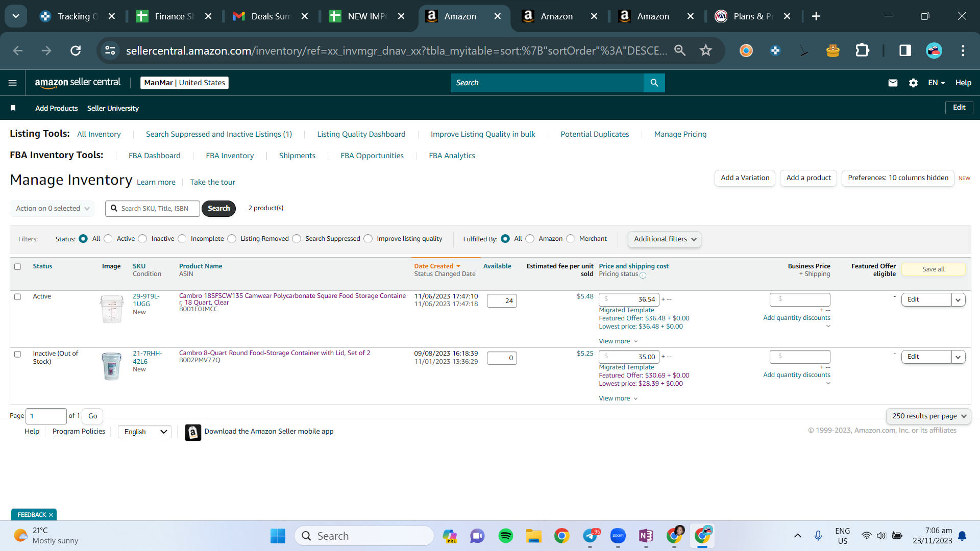Screen dimensions: 980x551
Task: Select Fulfilled By Amazon radio
Action: [x=530, y=239]
